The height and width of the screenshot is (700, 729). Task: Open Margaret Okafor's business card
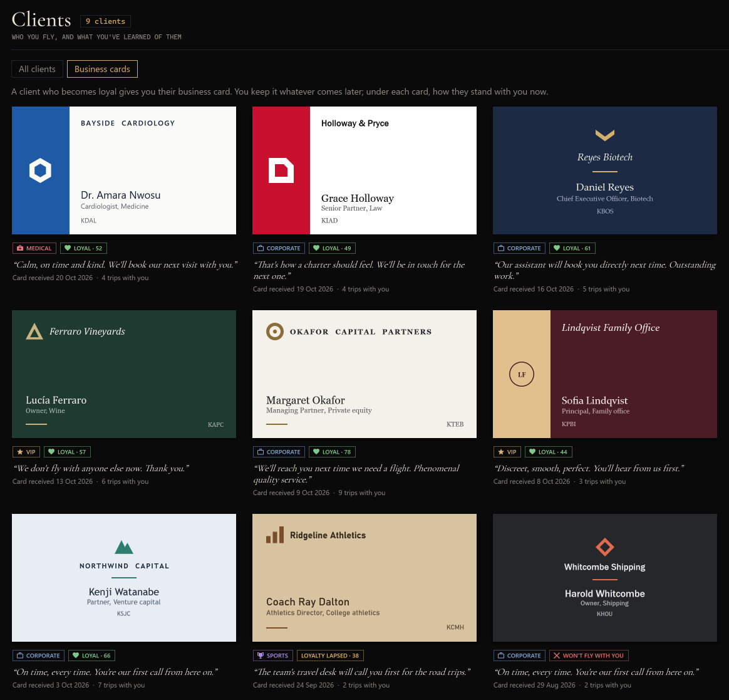click(364, 374)
